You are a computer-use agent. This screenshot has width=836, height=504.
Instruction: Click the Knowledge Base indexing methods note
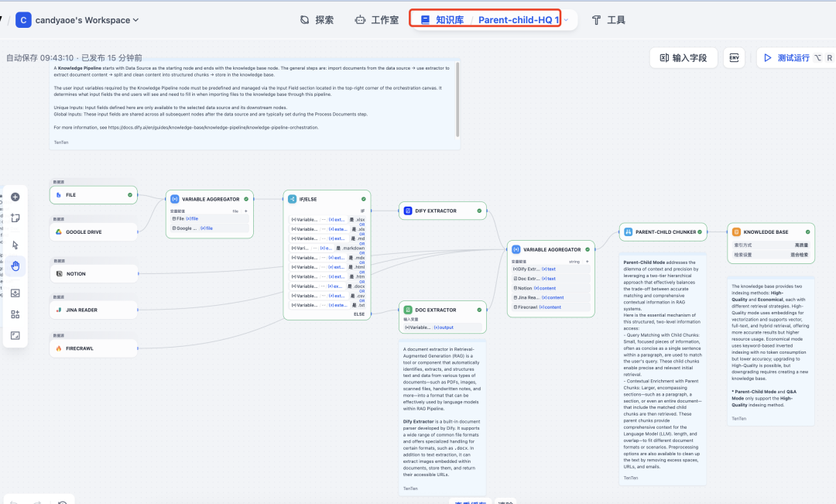pos(770,352)
